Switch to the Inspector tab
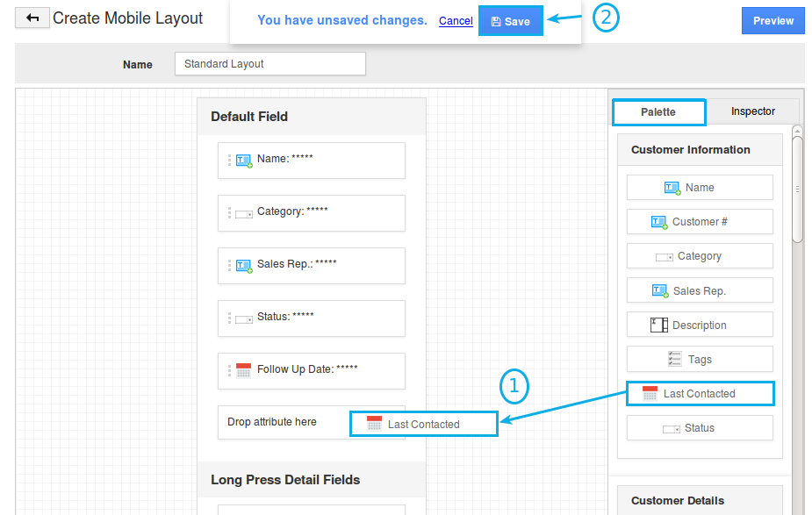Viewport: 812px width, 515px height. [752, 111]
